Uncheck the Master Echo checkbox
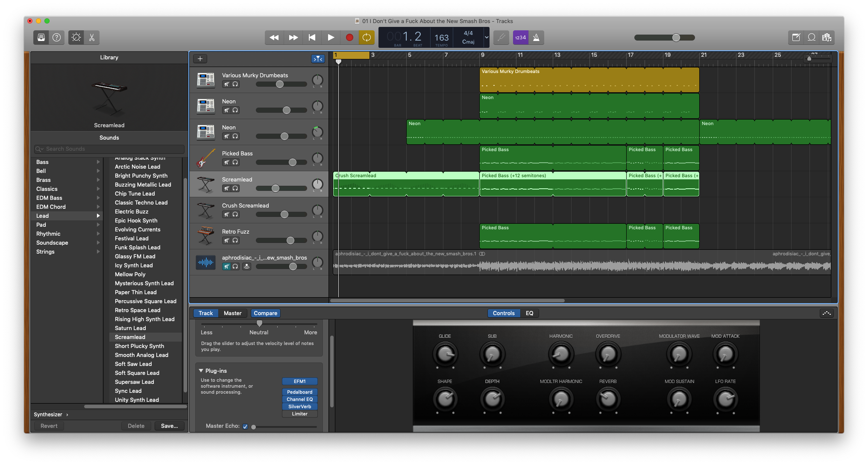Screen dimensions: 868x465 (x=245, y=426)
